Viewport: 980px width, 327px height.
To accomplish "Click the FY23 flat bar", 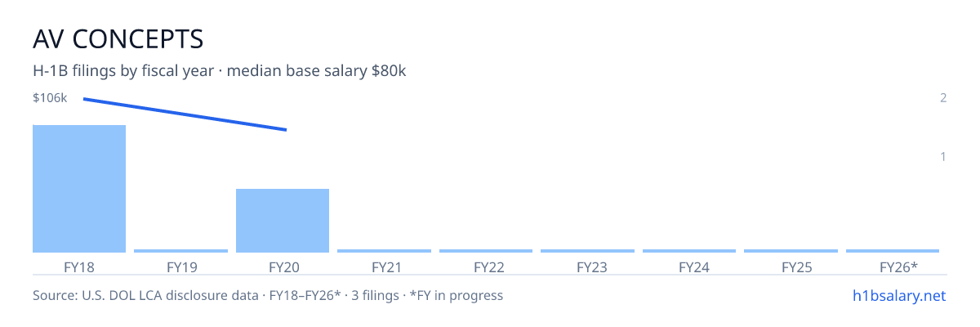I will pos(587,251).
